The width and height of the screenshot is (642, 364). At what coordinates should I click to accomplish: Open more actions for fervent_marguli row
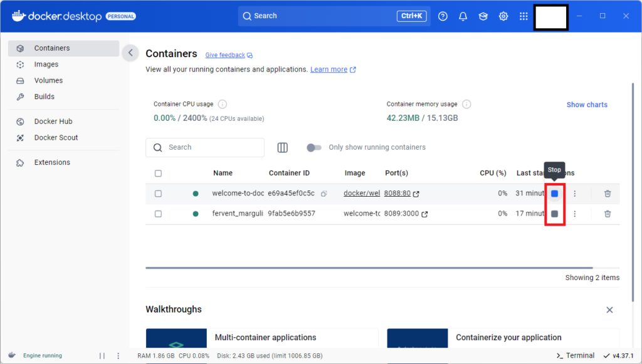tap(574, 214)
